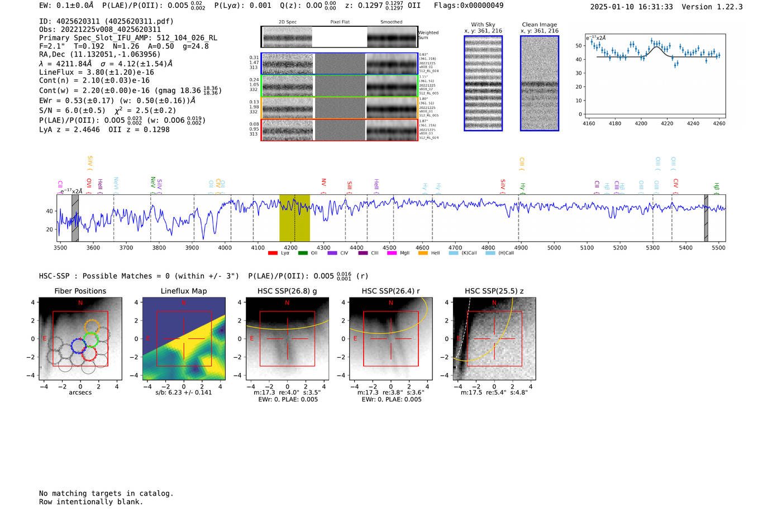The width and height of the screenshot is (782, 532).
Task: Open the With Sky cutout image
Action: (483, 83)
